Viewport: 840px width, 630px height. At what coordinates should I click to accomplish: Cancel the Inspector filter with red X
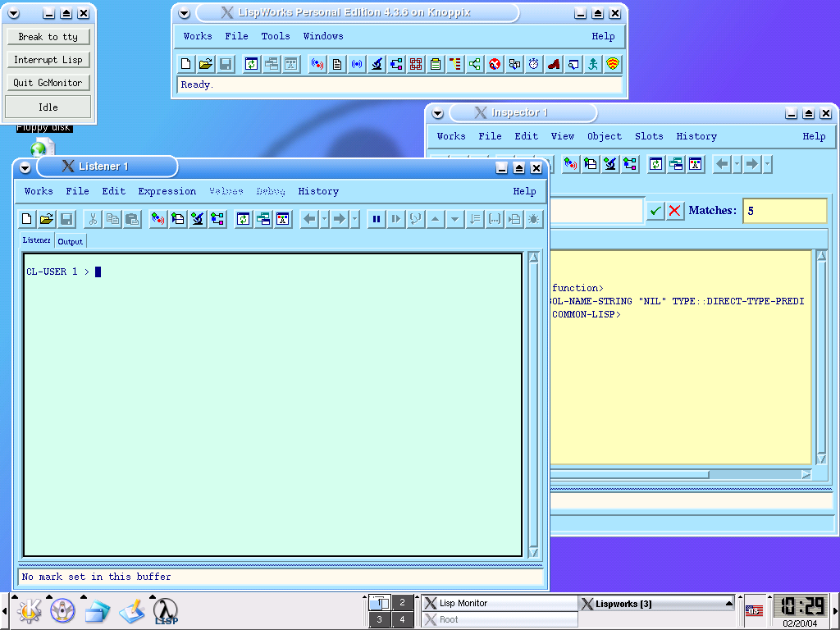click(x=674, y=211)
